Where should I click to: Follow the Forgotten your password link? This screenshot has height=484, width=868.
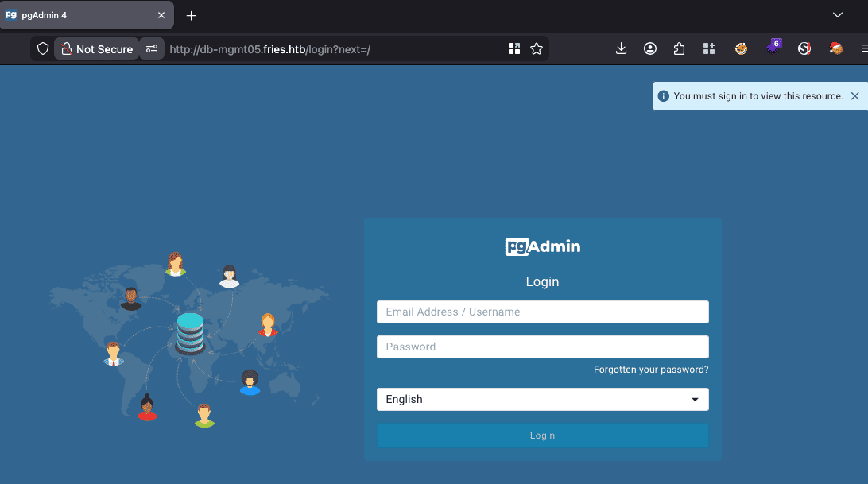pos(651,370)
